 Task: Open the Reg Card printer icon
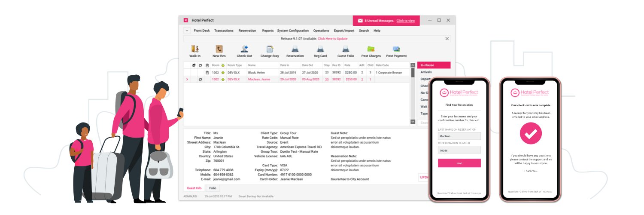point(320,49)
